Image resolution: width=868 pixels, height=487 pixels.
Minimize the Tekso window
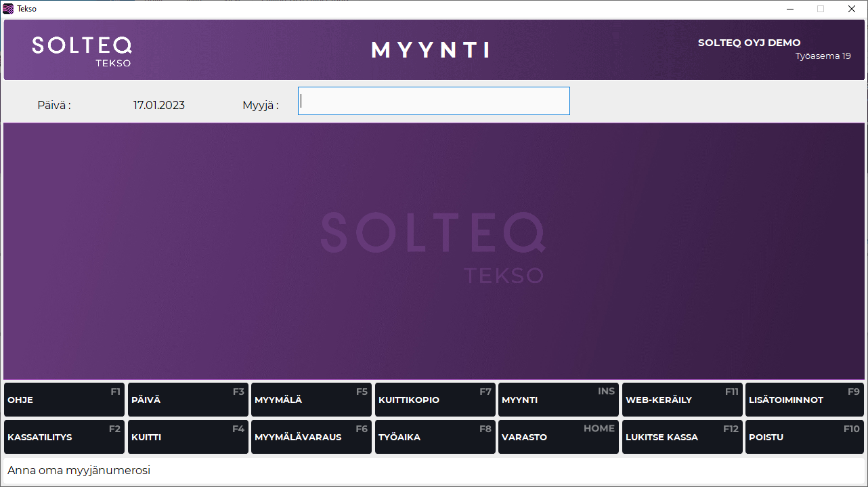pyautogui.click(x=791, y=9)
